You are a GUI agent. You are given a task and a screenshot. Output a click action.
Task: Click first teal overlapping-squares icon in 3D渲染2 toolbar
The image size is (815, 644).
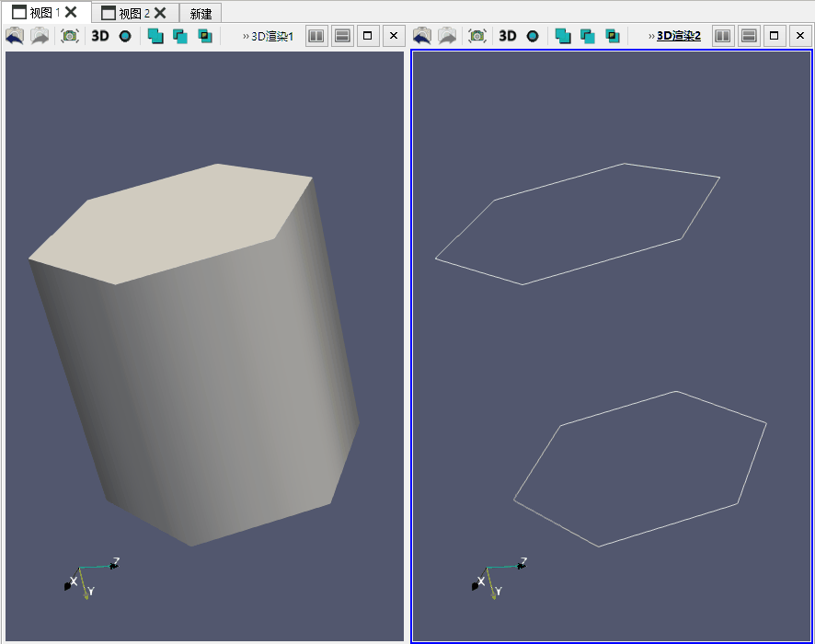pos(562,36)
